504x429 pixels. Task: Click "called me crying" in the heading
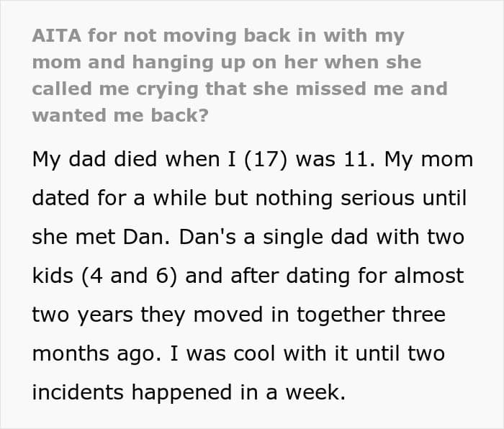point(115,89)
